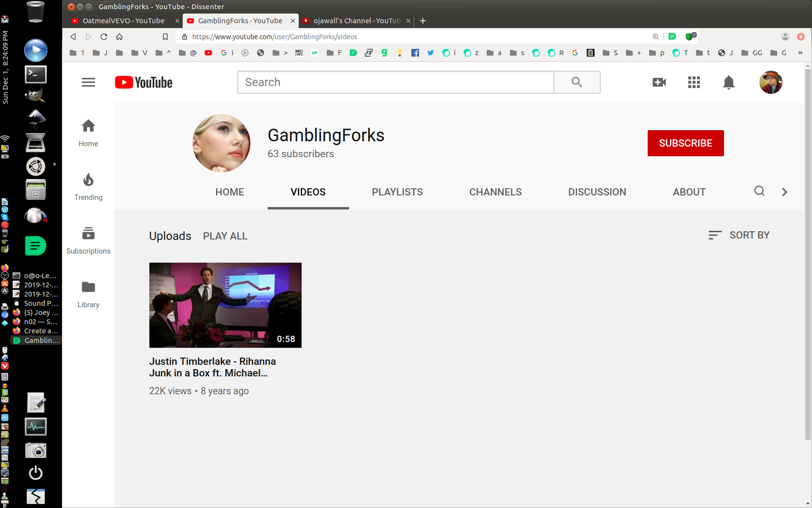Open the YouTube hamburger guide menu
This screenshot has width=812, height=508.
(x=88, y=82)
